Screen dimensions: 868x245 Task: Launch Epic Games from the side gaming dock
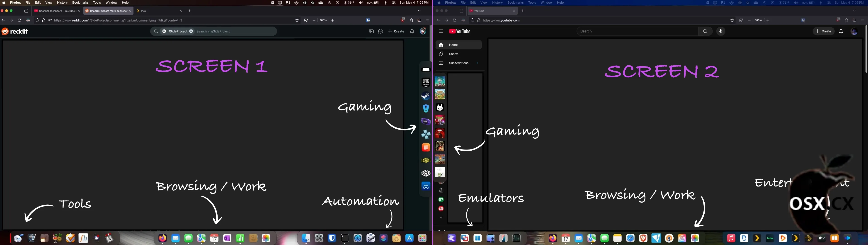click(x=426, y=82)
